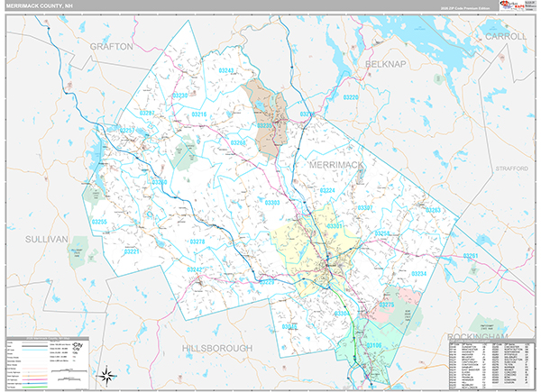Select ZIP code label 03257
Viewport: 541px width, 392px height.
[127, 131]
